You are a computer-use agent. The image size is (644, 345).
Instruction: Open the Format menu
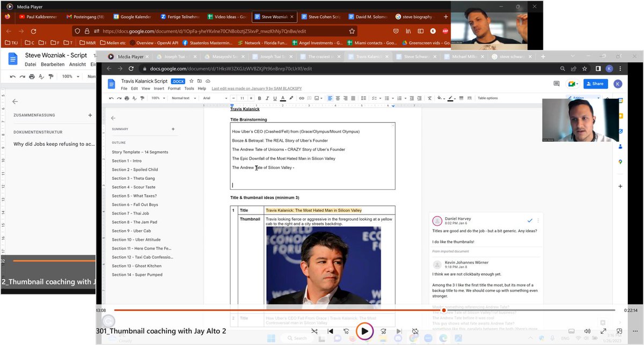pyautogui.click(x=174, y=89)
